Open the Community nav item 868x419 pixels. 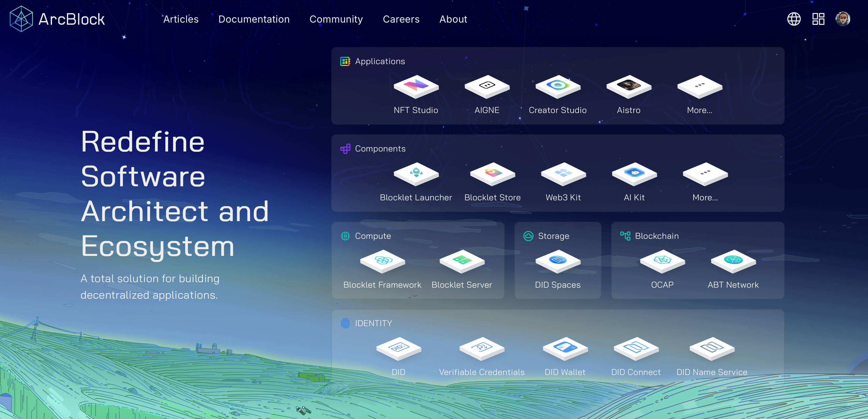[x=336, y=19]
